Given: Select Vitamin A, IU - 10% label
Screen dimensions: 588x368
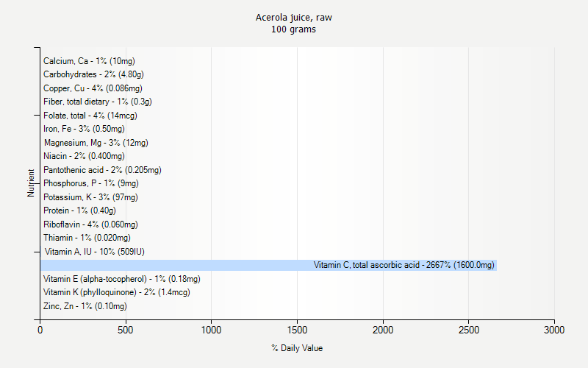Looking at the screenshot, I should (95, 252).
